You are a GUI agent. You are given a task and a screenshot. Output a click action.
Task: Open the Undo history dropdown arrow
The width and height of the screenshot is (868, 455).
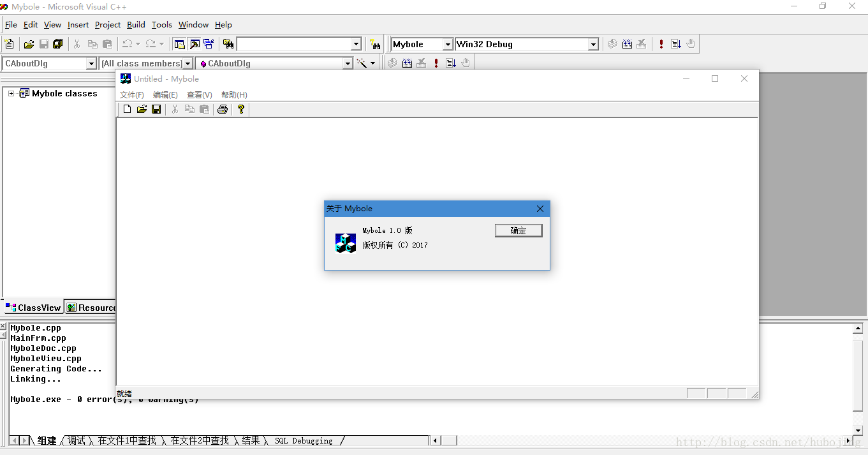click(138, 44)
